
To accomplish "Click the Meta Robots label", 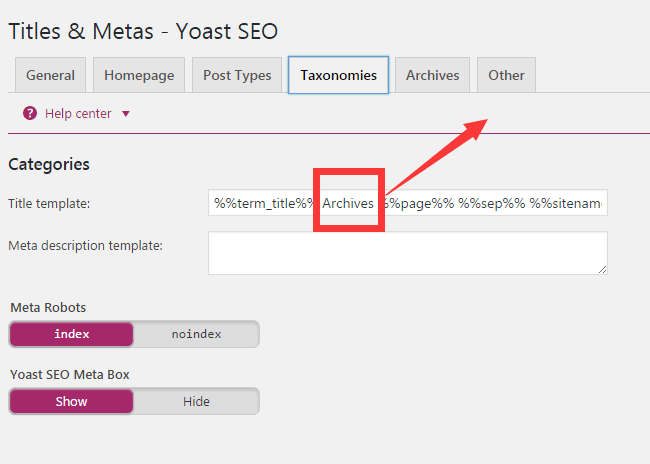I will 48,308.
